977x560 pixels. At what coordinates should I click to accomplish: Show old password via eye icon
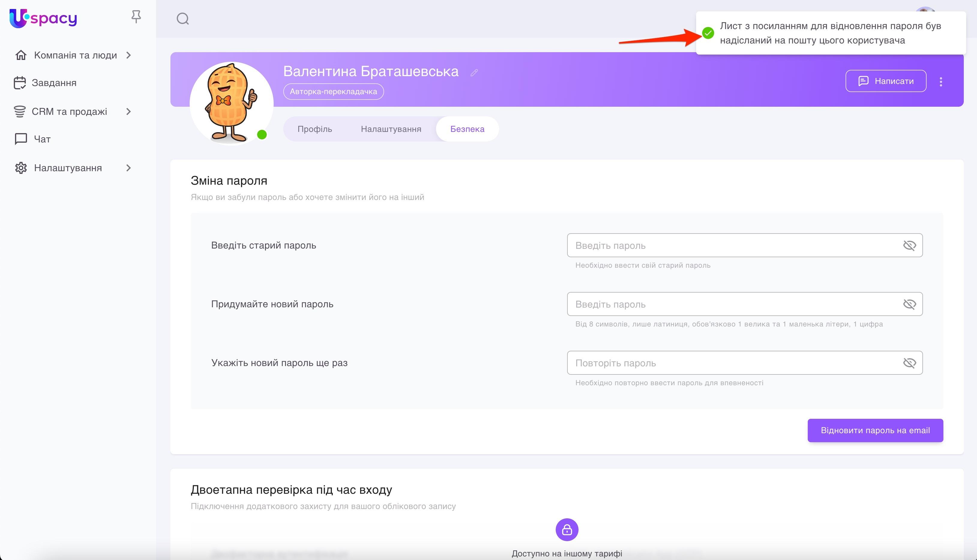pos(909,246)
